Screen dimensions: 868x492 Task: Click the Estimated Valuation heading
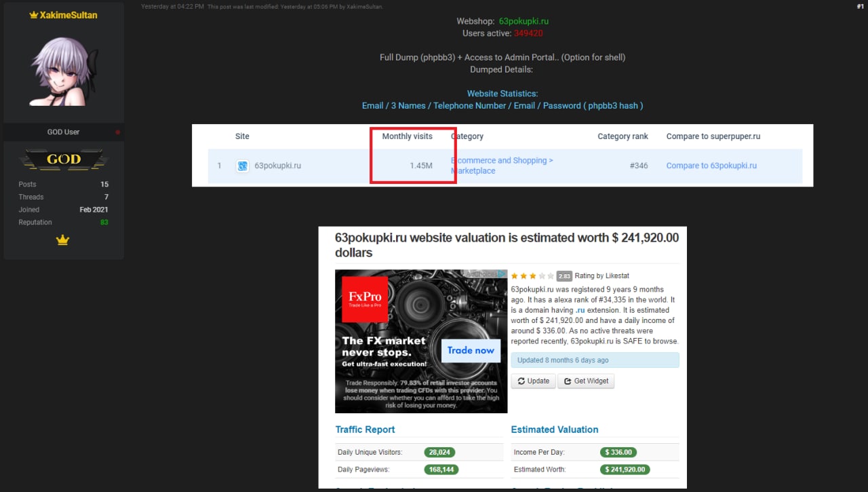pos(555,430)
